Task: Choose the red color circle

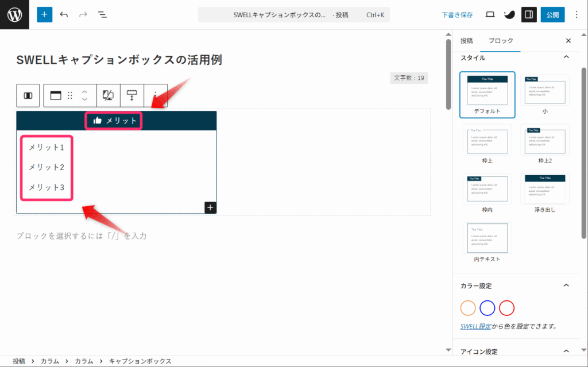Action: click(506, 308)
